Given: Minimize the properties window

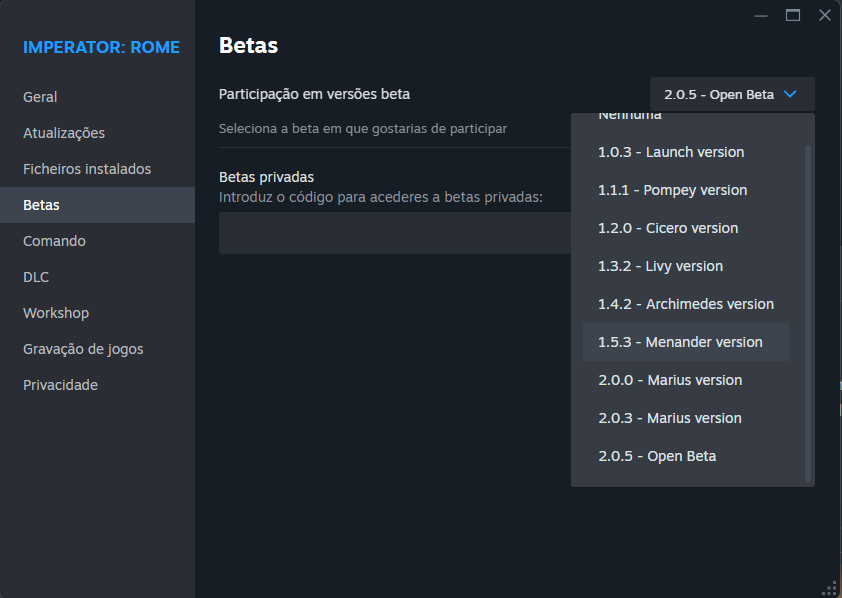Looking at the screenshot, I should click(x=761, y=16).
